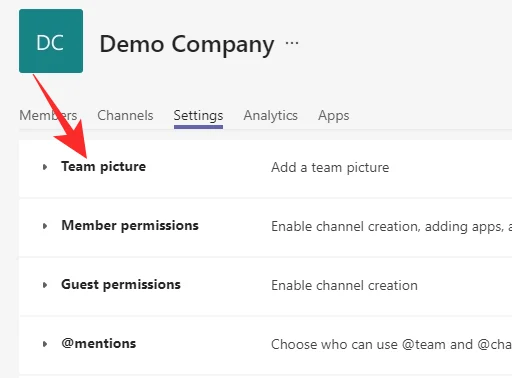Select the Settings tab
The image size is (512, 378).
[x=198, y=116]
